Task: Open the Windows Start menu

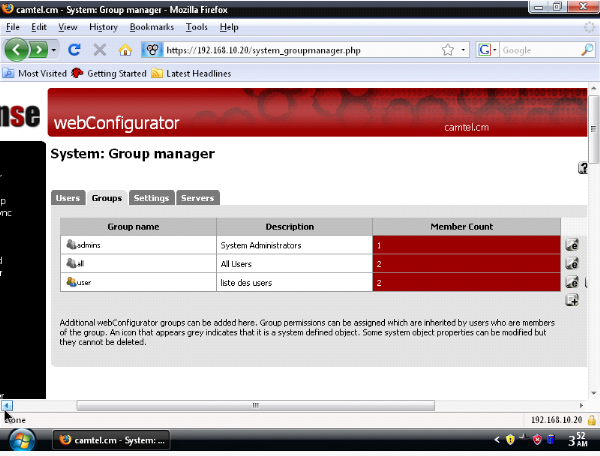Action: coord(22,440)
